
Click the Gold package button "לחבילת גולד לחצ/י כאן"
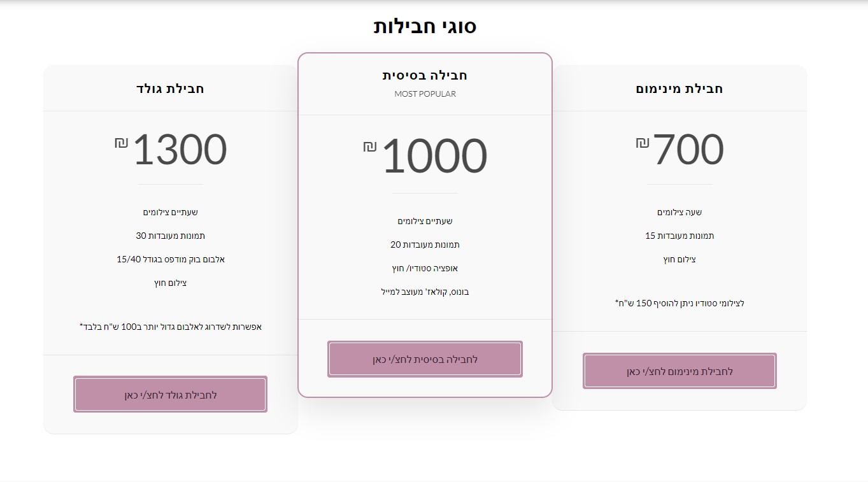coord(170,395)
